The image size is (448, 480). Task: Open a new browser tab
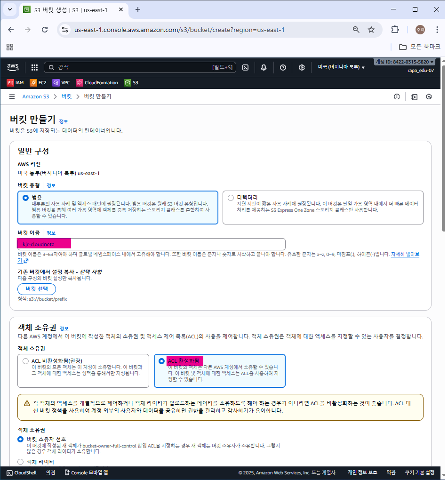tap(138, 9)
